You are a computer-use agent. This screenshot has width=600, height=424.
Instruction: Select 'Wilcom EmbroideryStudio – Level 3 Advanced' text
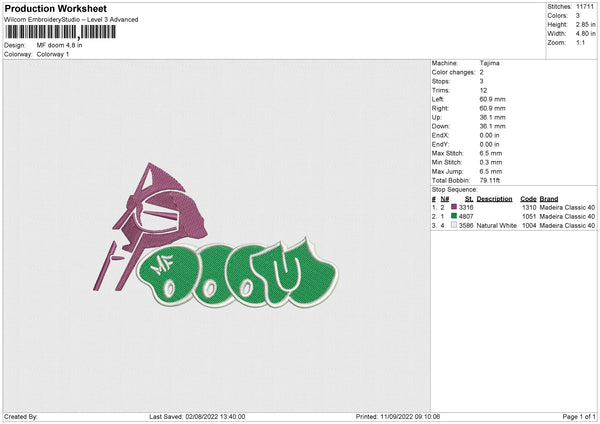tap(71, 20)
